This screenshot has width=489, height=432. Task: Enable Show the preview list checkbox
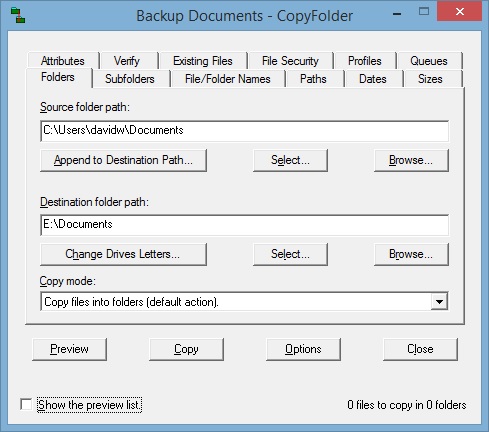(x=26, y=405)
